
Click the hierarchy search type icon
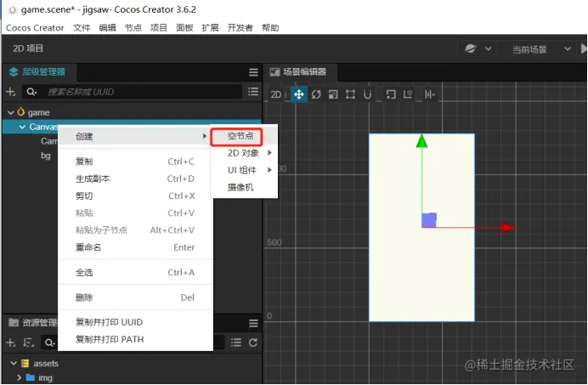pyautogui.click(x=31, y=92)
